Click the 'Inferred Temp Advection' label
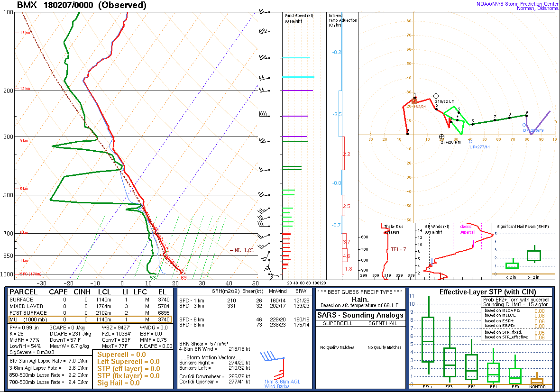Screen dimensions: 560x392 (342, 20)
